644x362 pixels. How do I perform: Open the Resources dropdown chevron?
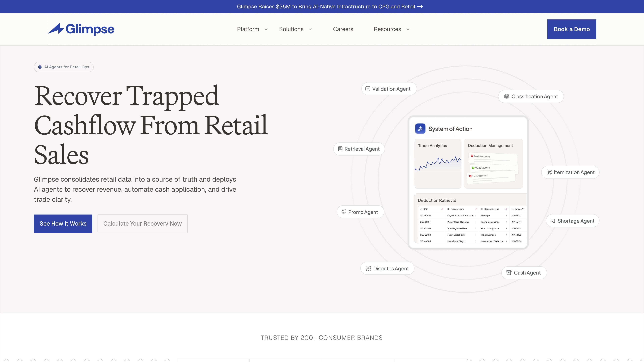tap(408, 29)
